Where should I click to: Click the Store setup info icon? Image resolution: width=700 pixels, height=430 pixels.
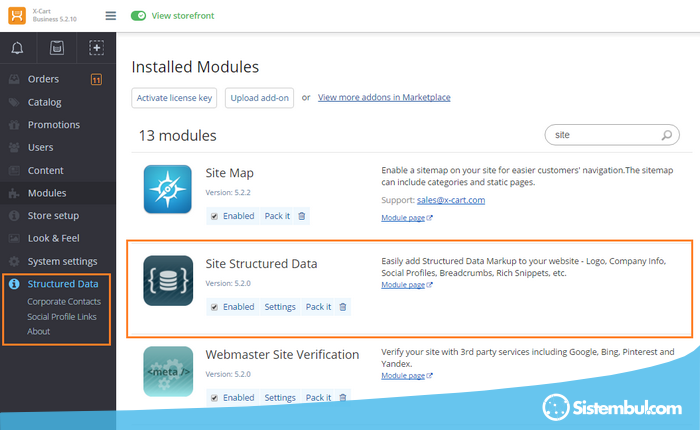tap(14, 216)
